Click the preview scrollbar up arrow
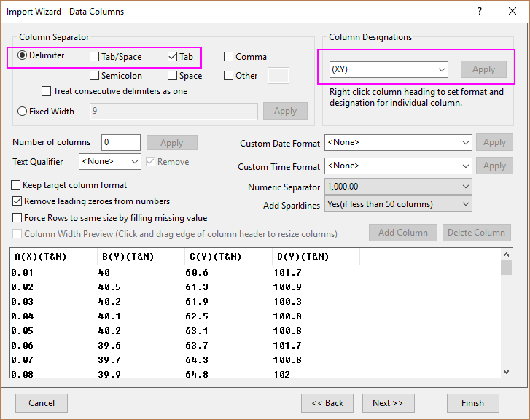The height and width of the screenshot is (420, 530). click(x=506, y=254)
